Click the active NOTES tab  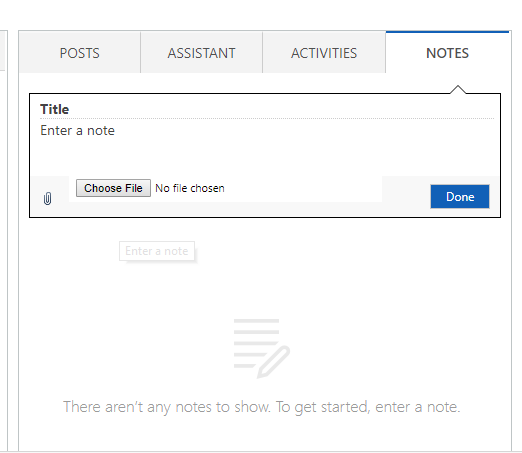[447, 53]
